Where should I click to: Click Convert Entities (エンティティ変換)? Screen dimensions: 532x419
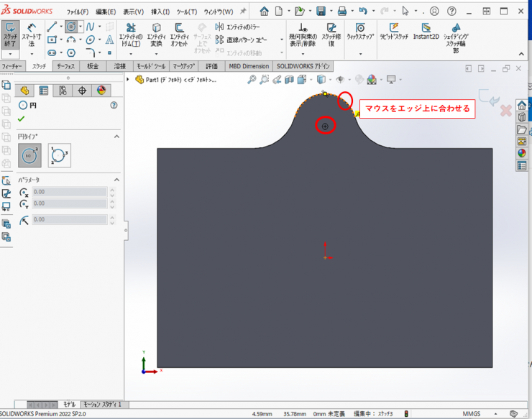156,35
